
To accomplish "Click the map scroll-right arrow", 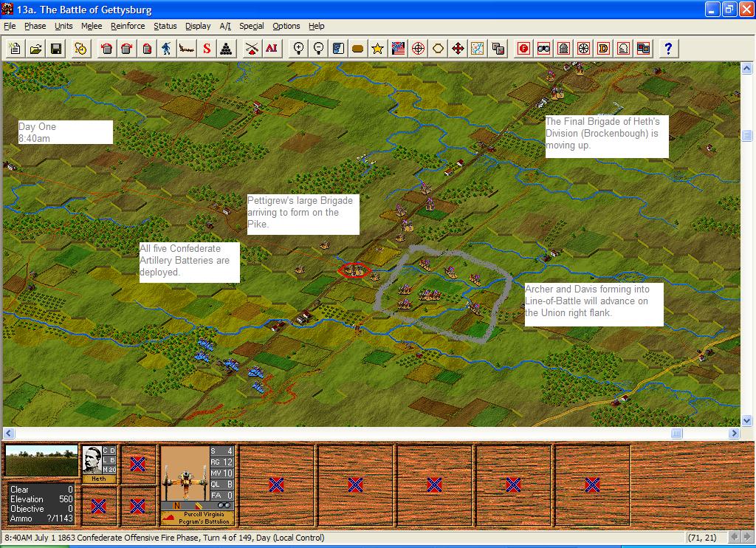I will [735, 434].
